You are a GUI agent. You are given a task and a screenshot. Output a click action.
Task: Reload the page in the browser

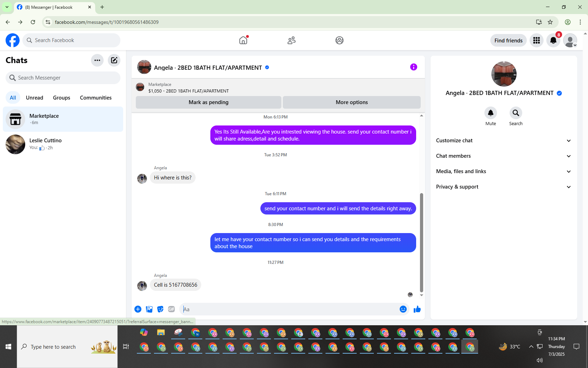click(x=33, y=22)
